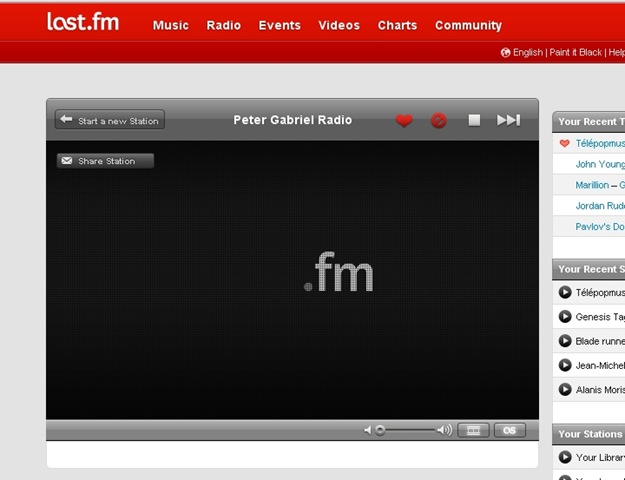This screenshot has width=625, height=480.
Task: Click the loved heart beside Télépopmusik track
Action: [x=564, y=143]
